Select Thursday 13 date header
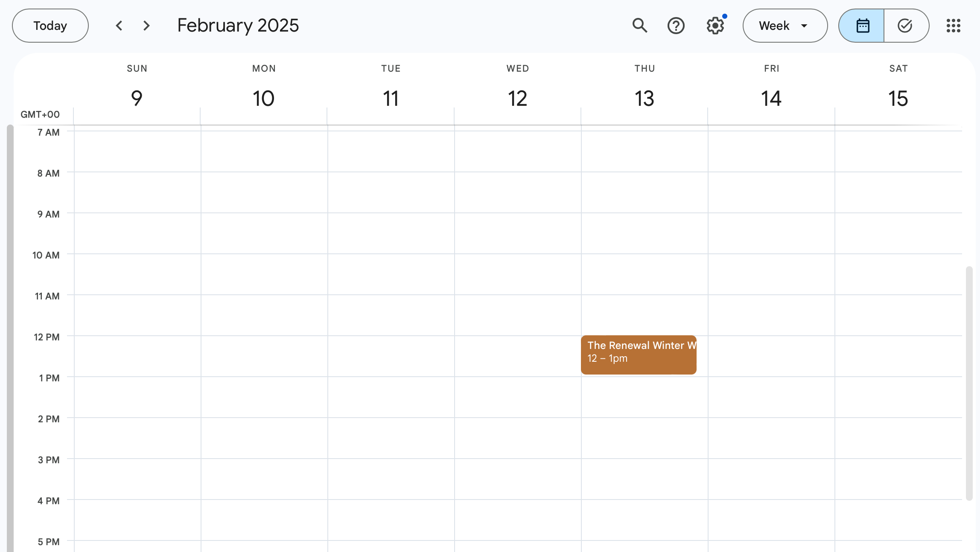Viewport: 980px width, 552px height. coord(644,98)
